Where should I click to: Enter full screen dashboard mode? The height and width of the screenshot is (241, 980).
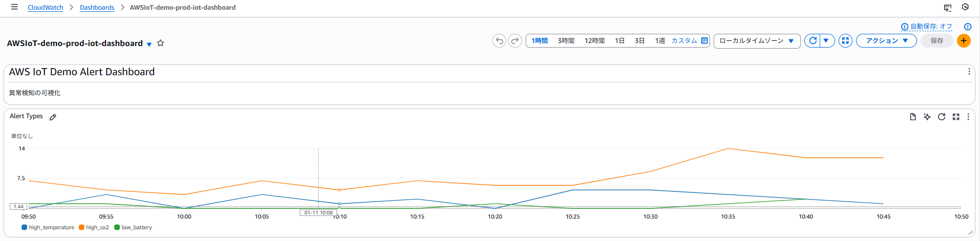[x=845, y=41]
